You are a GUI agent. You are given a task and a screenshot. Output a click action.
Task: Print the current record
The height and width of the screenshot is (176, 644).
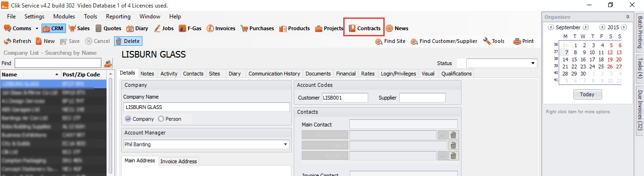tap(524, 41)
